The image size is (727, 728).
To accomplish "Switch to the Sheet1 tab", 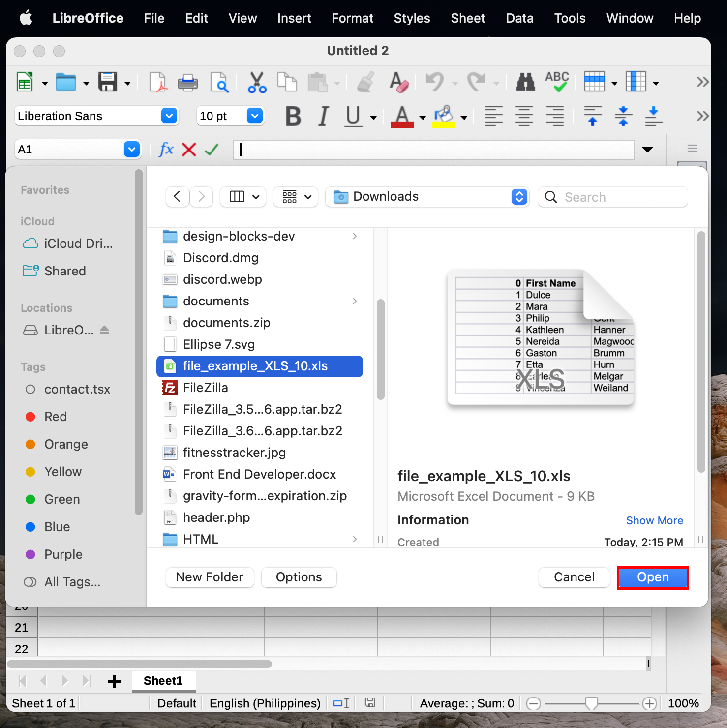I will [163, 681].
